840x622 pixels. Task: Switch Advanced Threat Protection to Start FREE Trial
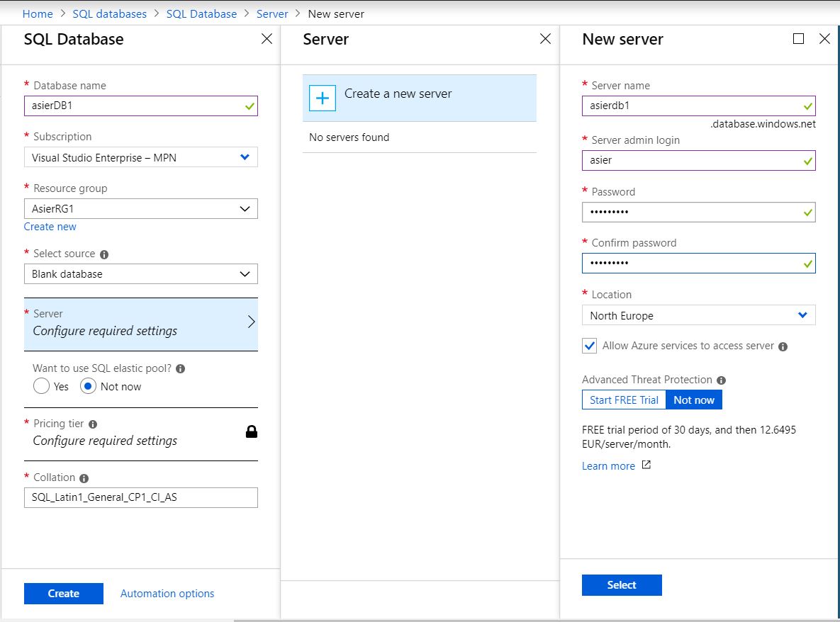[623, 400]
